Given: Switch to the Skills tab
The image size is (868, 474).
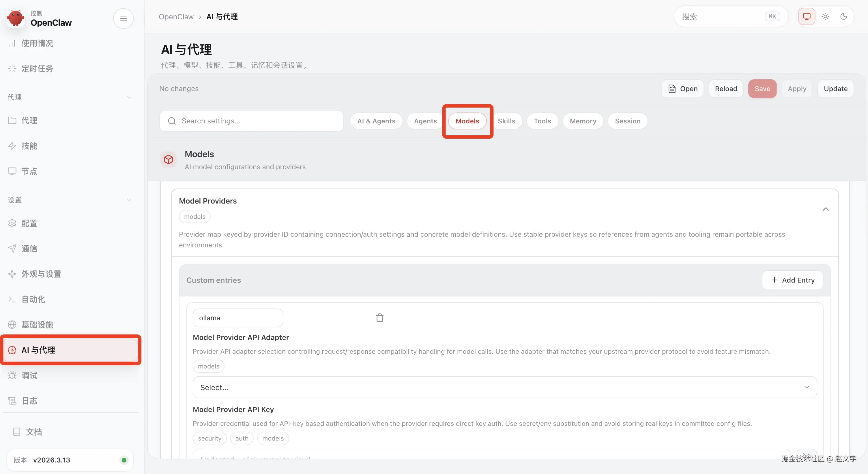Looking at the screenshot, I should pyautogui.click(x=506, y=121).
